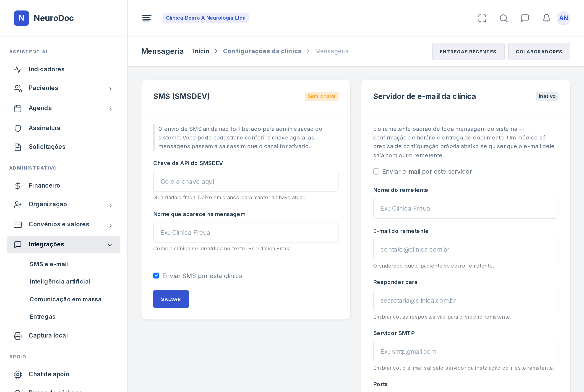Image resolution: width=584 pixels, height=392 pixels.
Task: Open Comunicação em massa submenu item
Action: (x=65, y=299)
